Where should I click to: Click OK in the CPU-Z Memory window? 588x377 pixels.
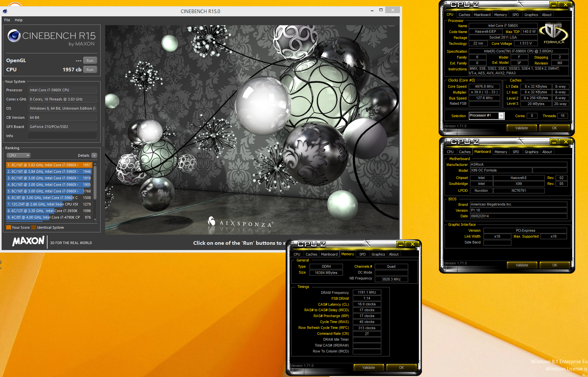pyautogui.click(x=401, y=368)
